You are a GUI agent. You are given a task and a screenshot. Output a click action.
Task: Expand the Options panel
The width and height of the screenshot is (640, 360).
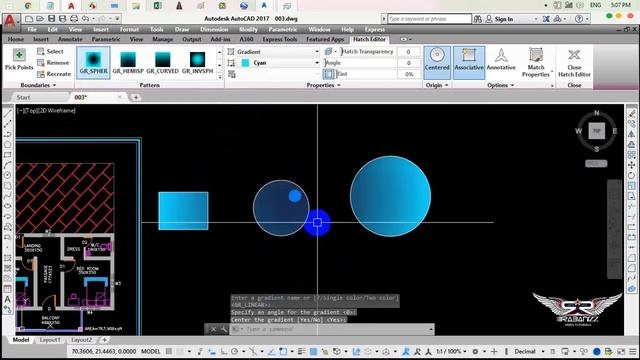click(x=500, y=85)
